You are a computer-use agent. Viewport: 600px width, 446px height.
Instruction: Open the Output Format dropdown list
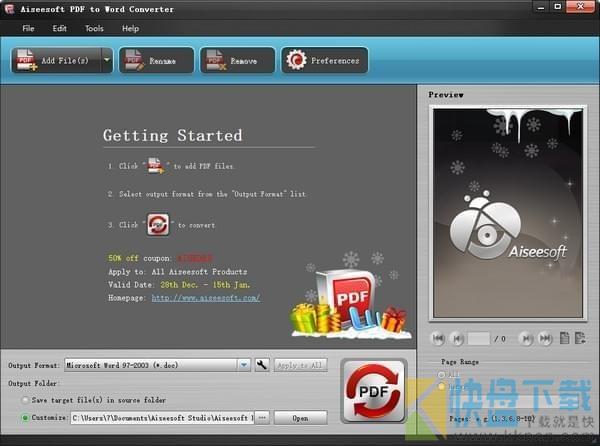[x=244, y=365]
